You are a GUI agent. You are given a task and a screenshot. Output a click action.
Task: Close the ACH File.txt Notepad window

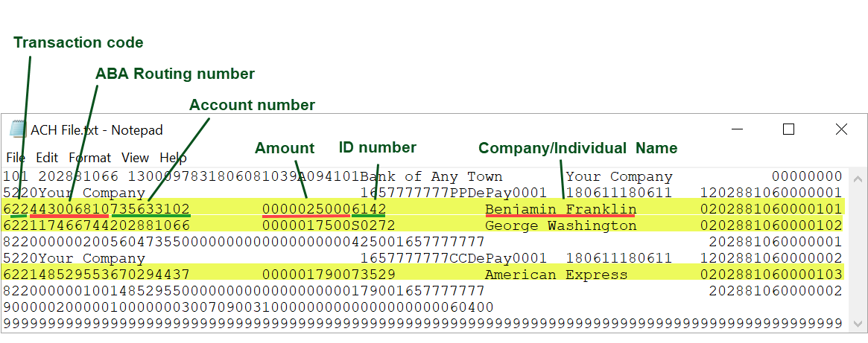[841, 129]
